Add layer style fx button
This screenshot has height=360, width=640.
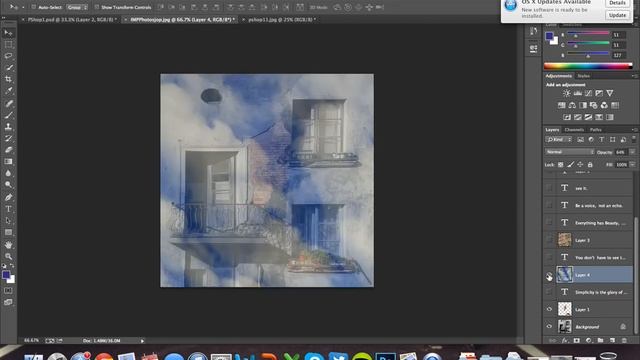(565, 340)
